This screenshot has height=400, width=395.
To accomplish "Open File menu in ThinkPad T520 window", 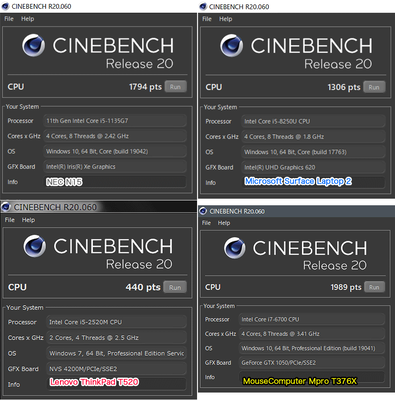I will [10, 220].
